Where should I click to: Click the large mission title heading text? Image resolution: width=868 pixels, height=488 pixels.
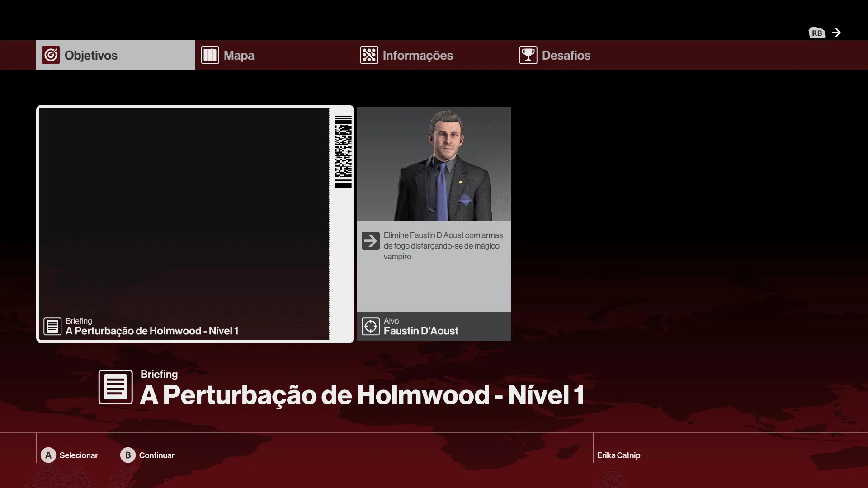tap(362, 395)
